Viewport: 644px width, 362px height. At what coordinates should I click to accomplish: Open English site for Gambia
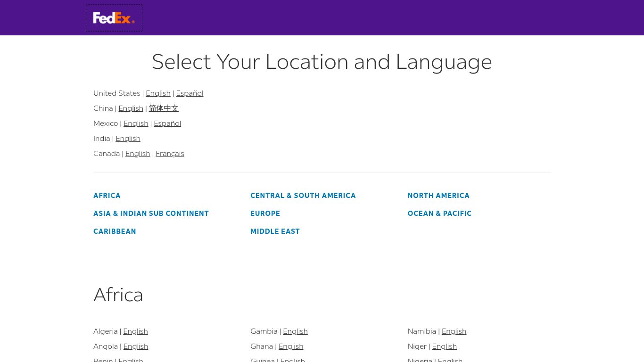pyautogui.click(x=295, y=331)
